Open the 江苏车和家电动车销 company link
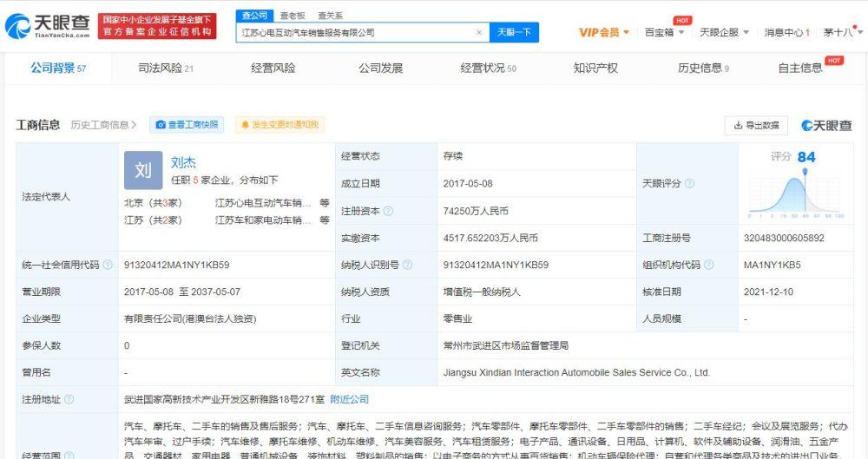The image size is (868, 459). tap(263, 220)
